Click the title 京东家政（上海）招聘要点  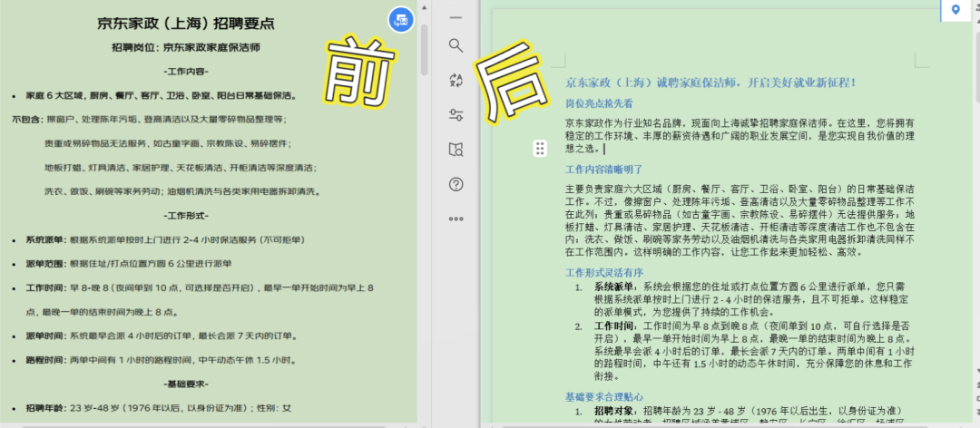(186, 24)
